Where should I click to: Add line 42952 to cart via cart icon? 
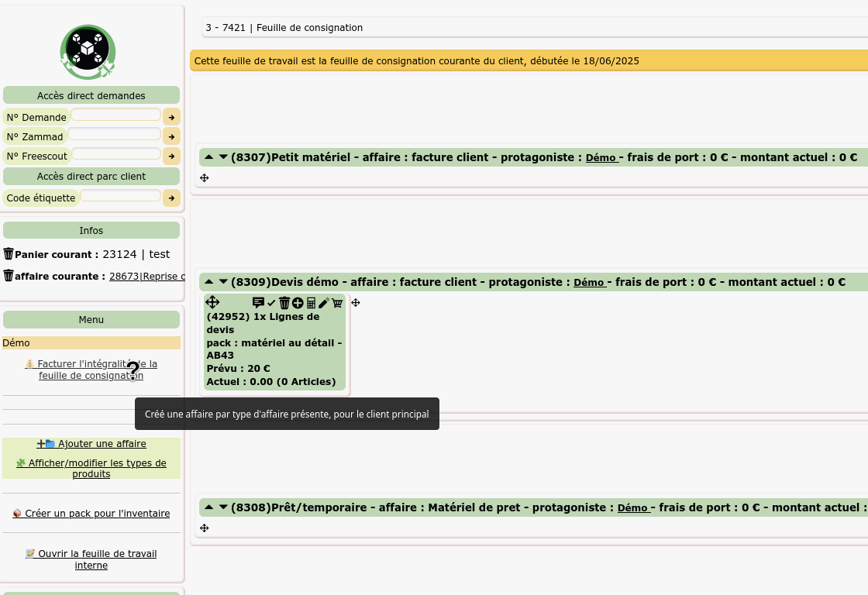pos(336,303)
